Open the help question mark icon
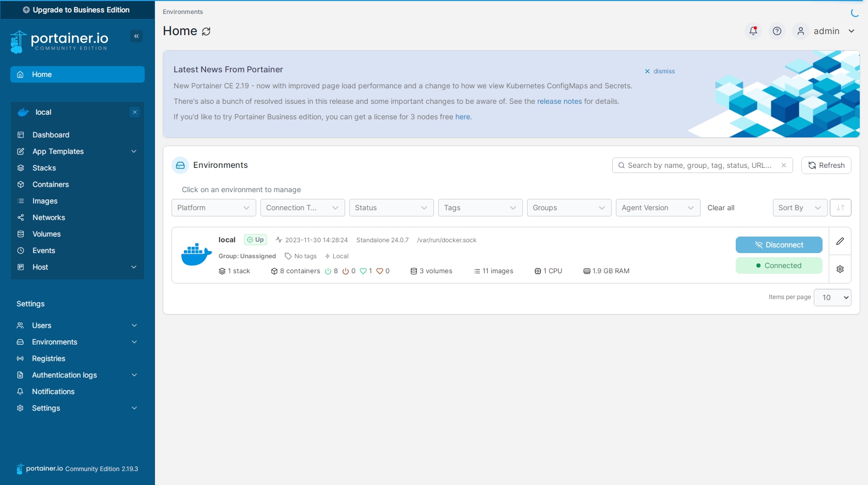The width and height of the screenshot is (868, 485). (777, 31)
